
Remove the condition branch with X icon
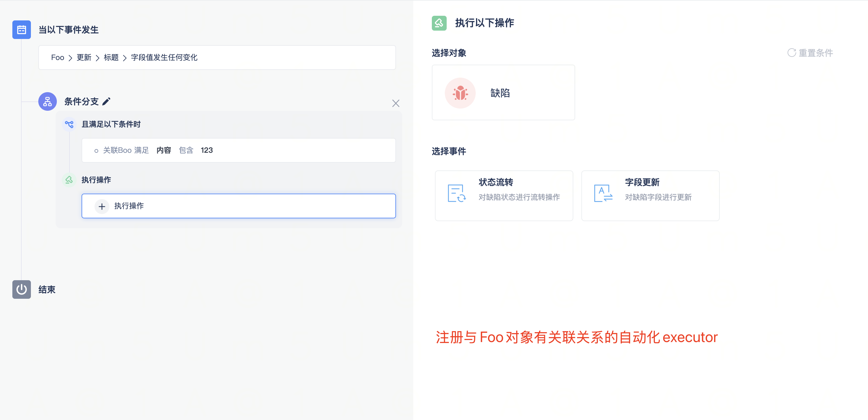pos(396,103)
